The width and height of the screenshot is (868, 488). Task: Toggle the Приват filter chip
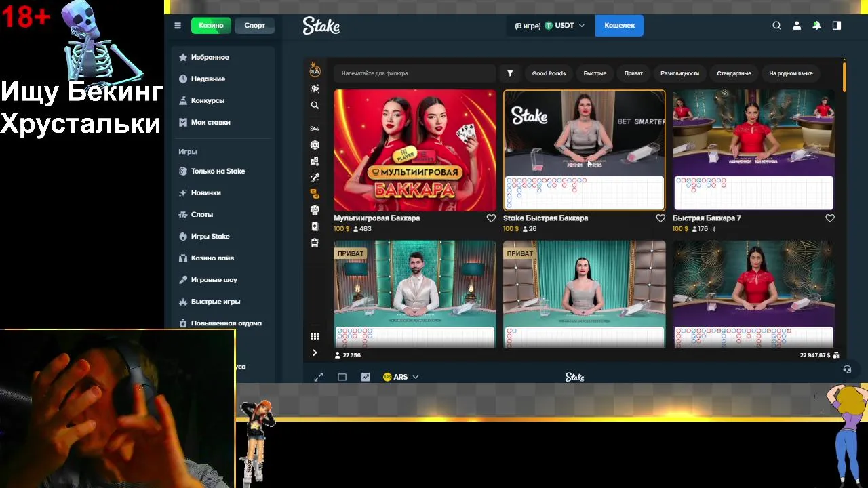click(x=633, y=73)
